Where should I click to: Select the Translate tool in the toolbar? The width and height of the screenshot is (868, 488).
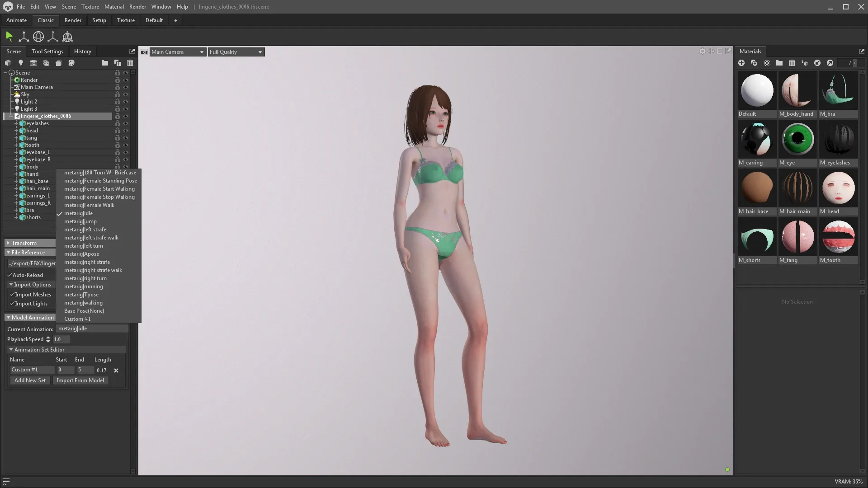click(24, 37)
